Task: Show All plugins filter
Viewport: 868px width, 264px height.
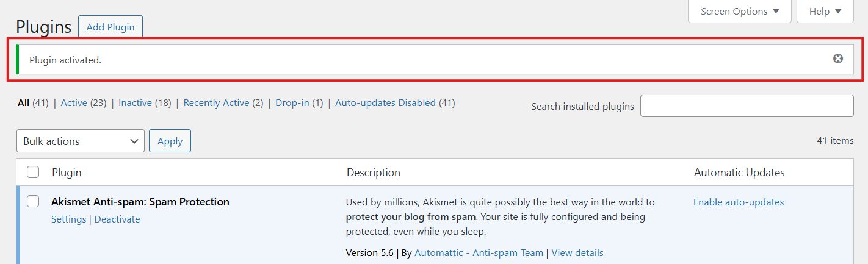Action: 24,103
